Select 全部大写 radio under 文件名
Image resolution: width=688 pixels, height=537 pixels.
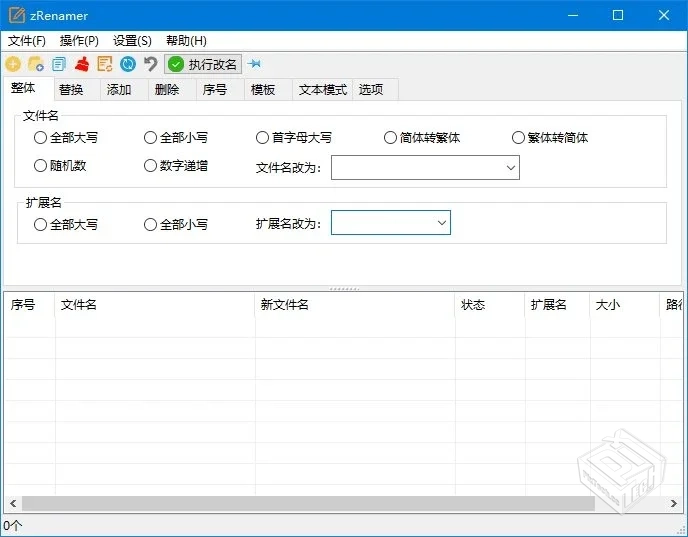[x=66, y=138]
